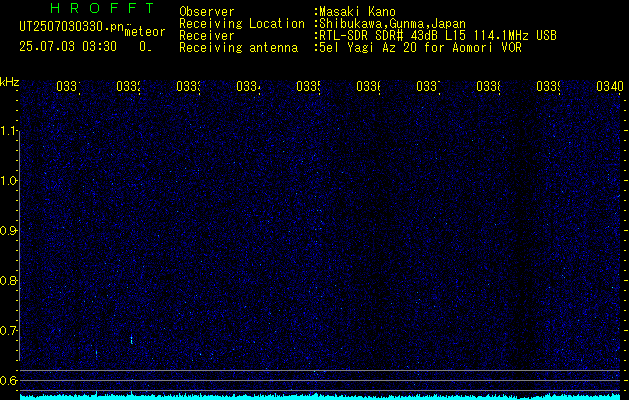The width and height of the screenshot is (629, 400).
Task: Click the word meteor under the file name
Action: pyautogui.click(x=145, y=32)
